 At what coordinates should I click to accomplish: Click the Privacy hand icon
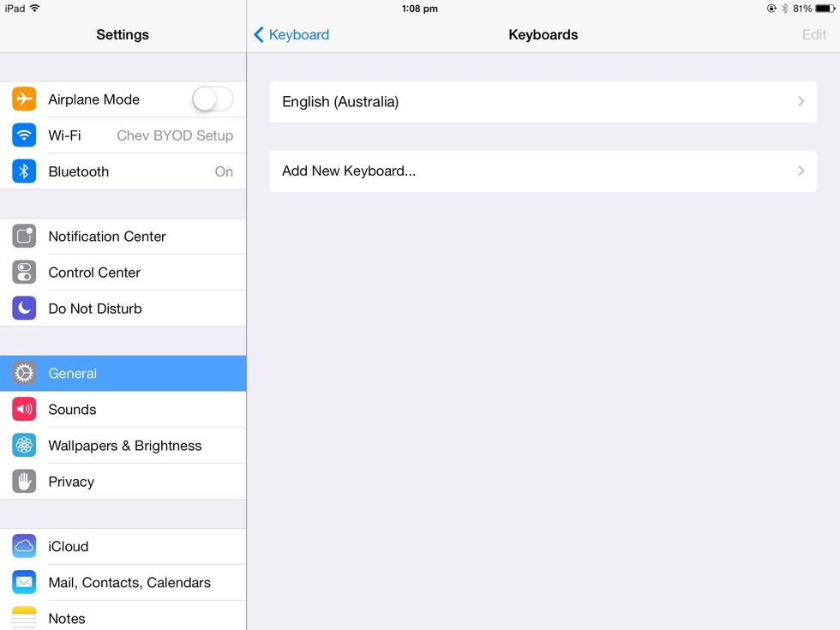23,481
